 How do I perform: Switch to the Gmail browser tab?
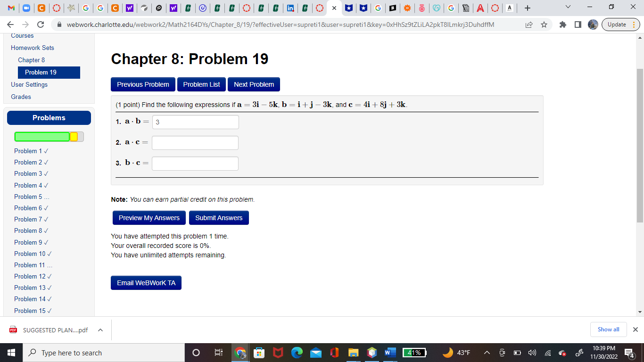11,8
